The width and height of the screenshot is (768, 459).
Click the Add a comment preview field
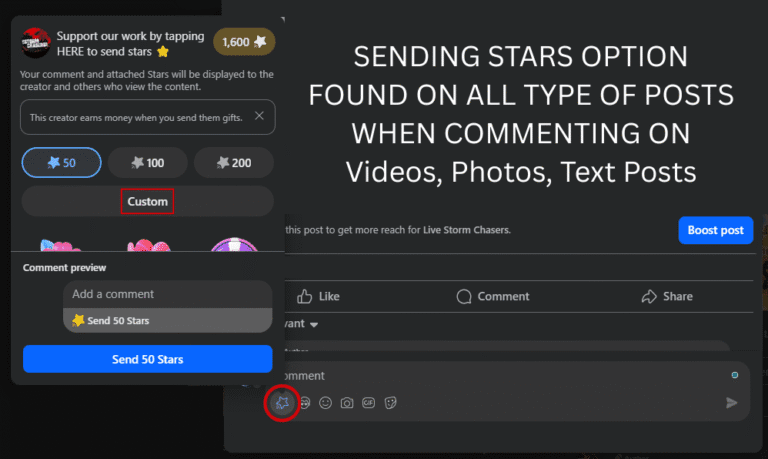click(x=167, y=294)
